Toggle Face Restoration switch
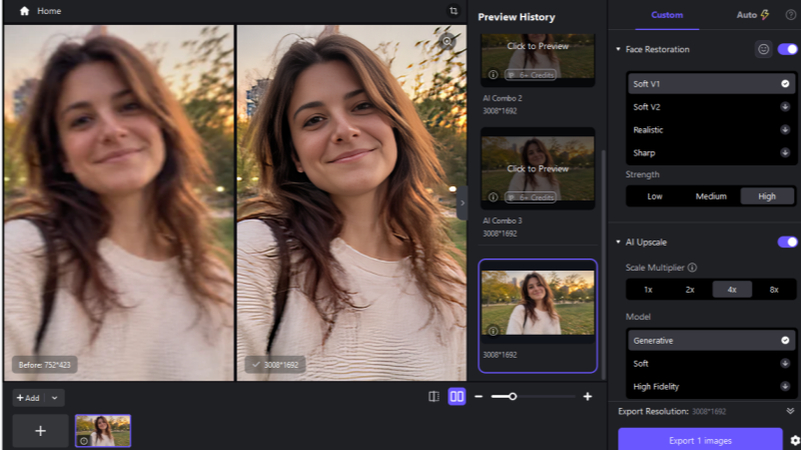The height and width of the screenshot is (450, 801). click(787, 49)
